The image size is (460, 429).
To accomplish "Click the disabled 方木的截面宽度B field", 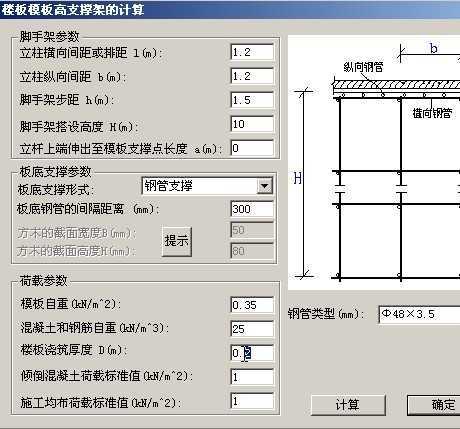I will pos(252,230).
